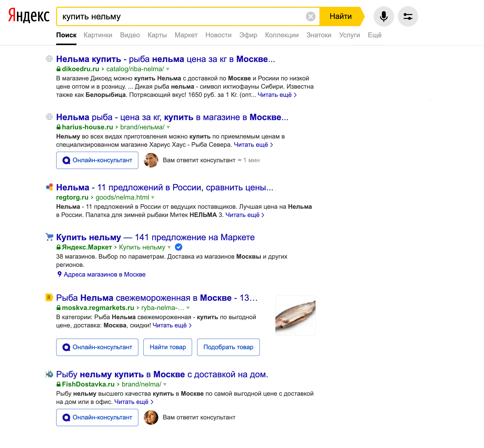Expand harius-house.ru result dropdown arrow
Screen dimensions: 484x448
(168, 127)
